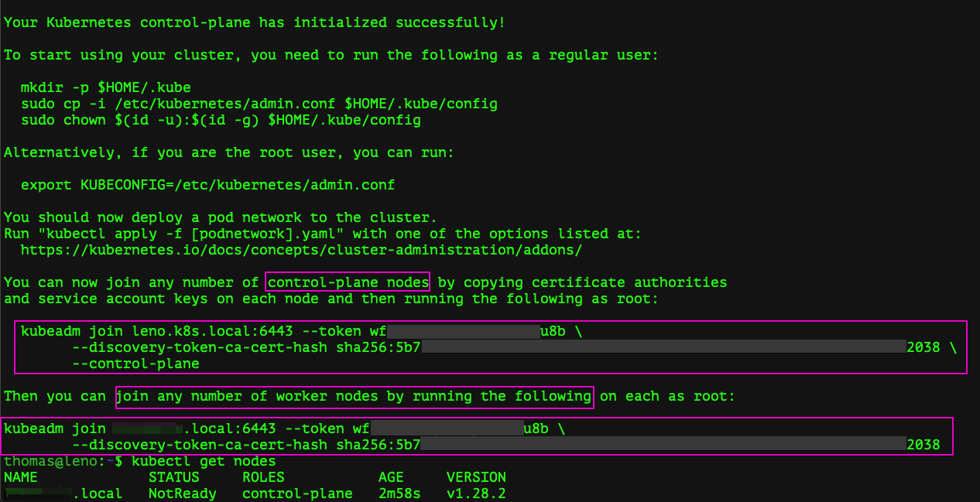Click the "--control-plane" flag line
The width and height of the screenshot is (980, 502).
(135, 364)
